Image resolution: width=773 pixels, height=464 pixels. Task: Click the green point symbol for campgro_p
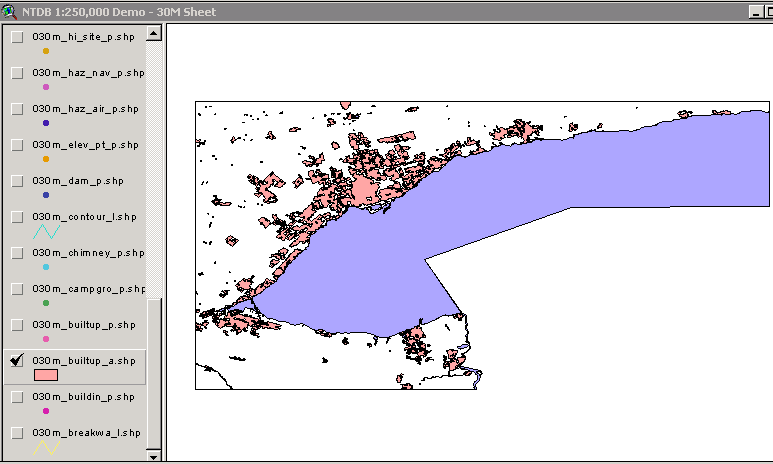pos(46,303)
